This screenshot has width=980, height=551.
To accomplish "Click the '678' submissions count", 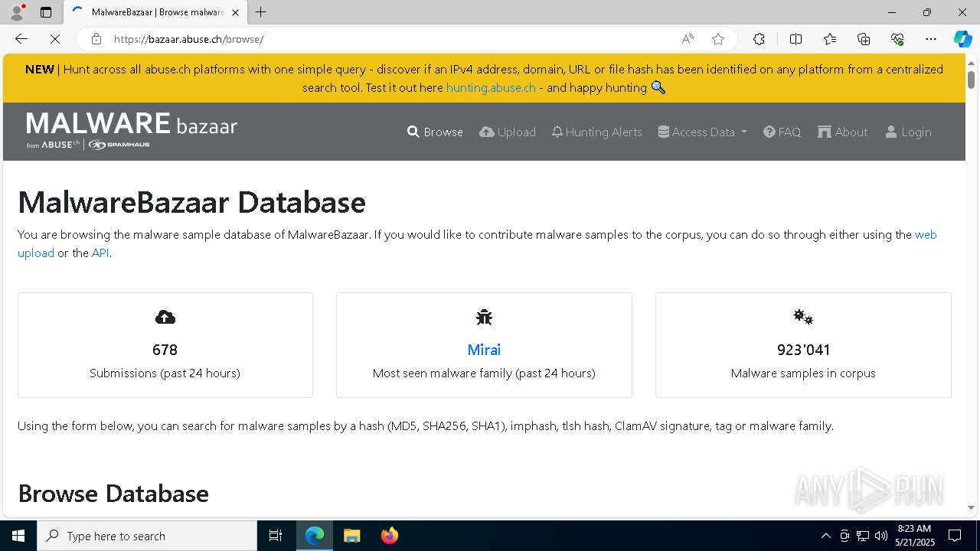I will [x=165, y=350].
